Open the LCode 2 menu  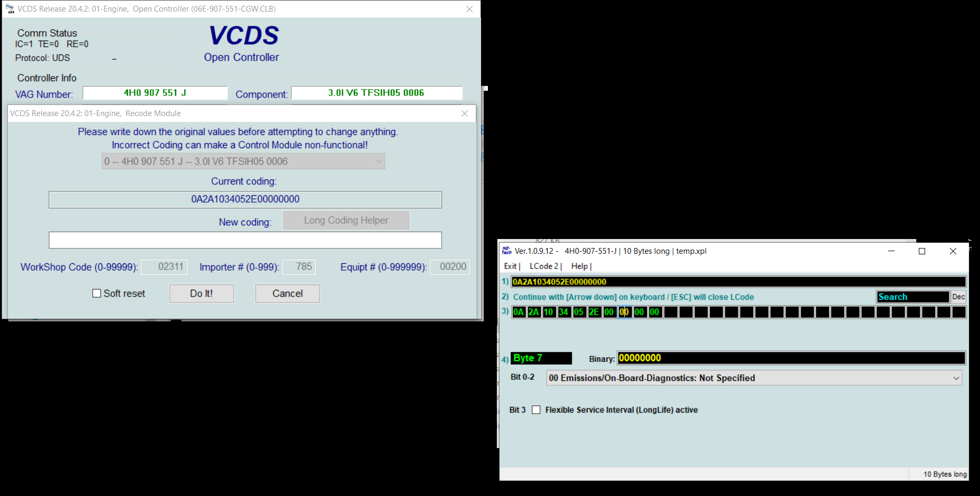(544, 266)
